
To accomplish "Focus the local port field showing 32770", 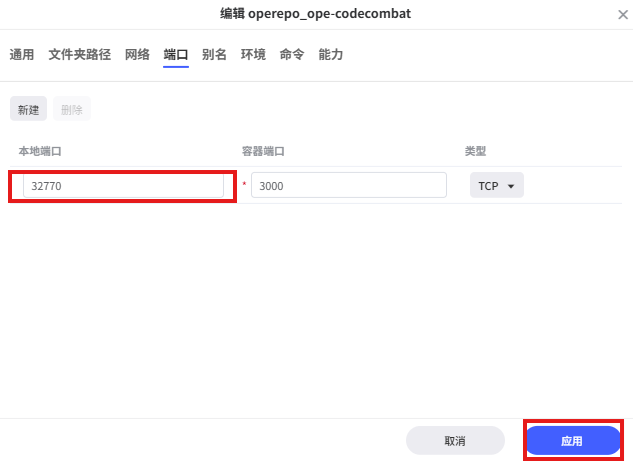I will [123, 186].
